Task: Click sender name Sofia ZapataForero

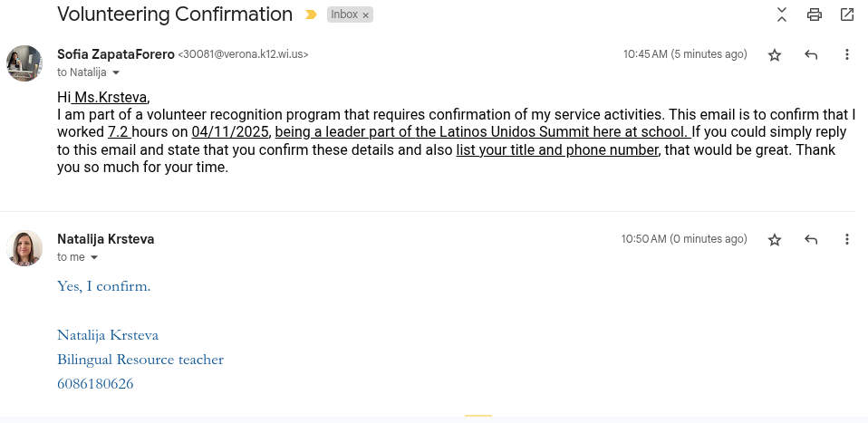Action: (115, 54)
